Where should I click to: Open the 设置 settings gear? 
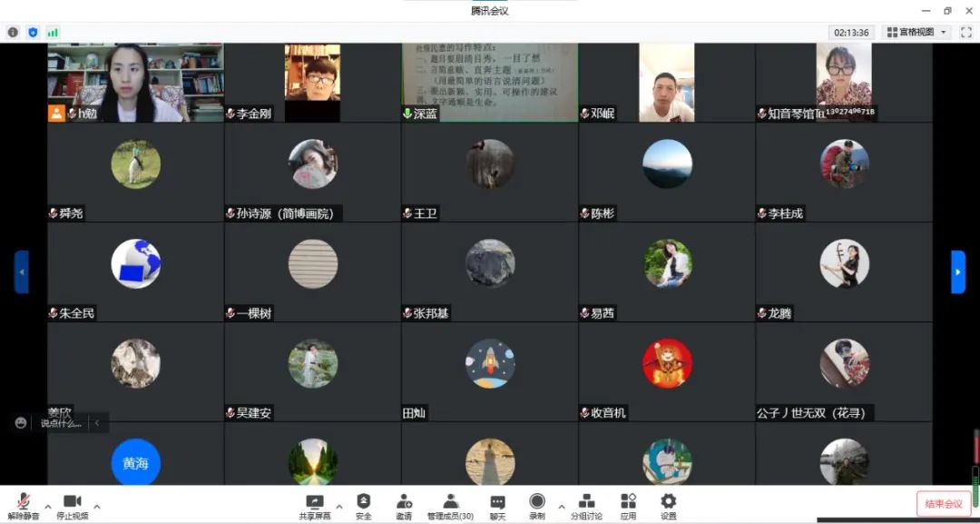click(668, 507)
